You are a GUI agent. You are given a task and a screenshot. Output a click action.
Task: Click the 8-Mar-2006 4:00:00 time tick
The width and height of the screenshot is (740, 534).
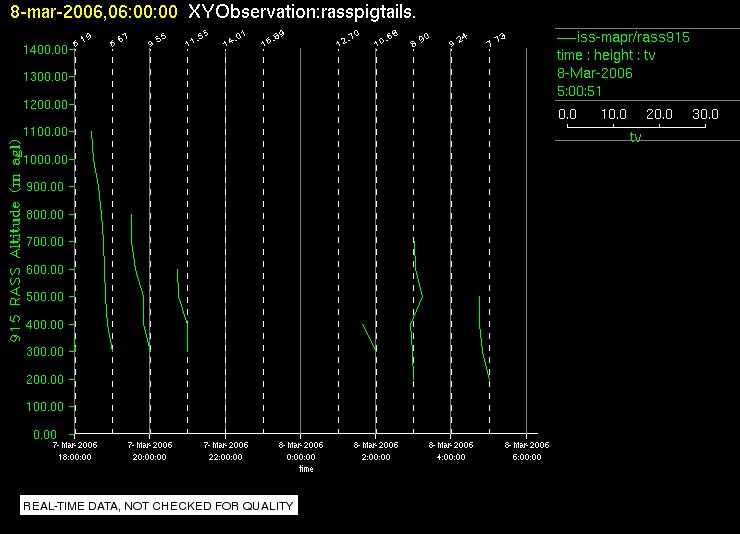(451, 451)
